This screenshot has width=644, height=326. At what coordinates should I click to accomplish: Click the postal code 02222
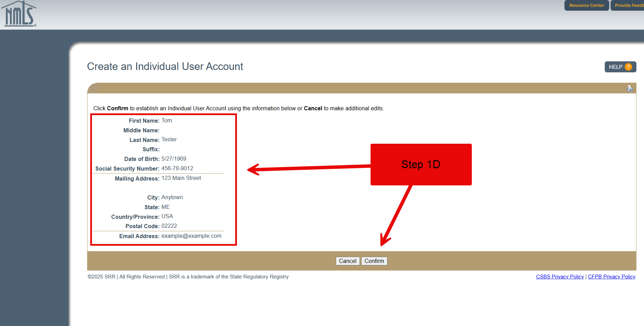click(169, 226)
